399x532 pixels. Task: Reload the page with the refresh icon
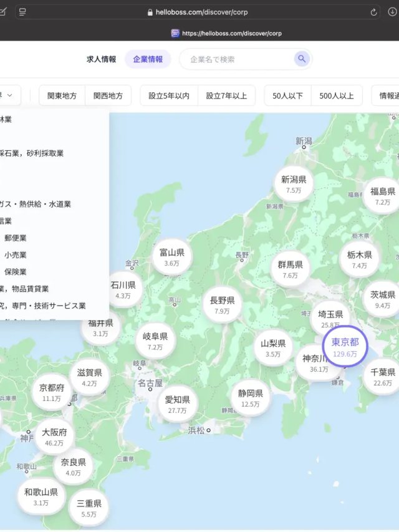coord(374,12)
